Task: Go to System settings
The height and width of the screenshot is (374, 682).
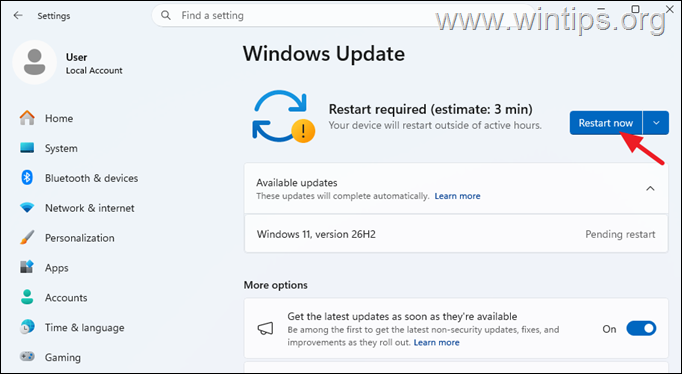Action: pyautogui.click(x=61, y=148)
